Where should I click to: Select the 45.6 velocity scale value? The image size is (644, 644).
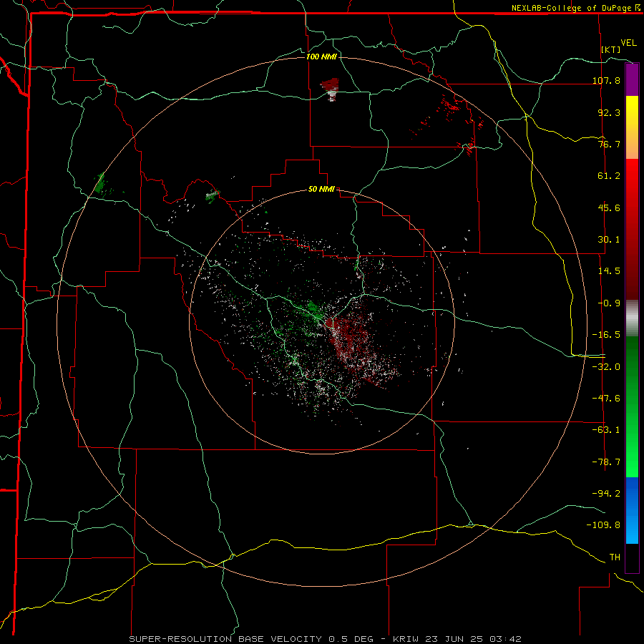609,208
